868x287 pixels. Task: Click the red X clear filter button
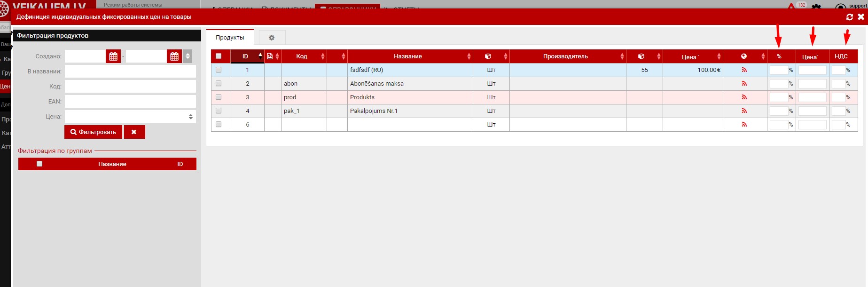tap(134, 132)
